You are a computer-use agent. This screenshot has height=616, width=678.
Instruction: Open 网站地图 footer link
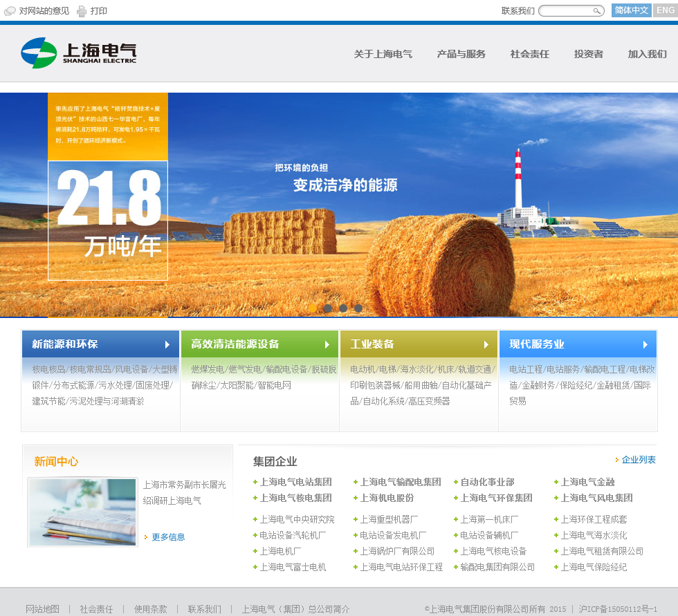(x=42, y=609)
